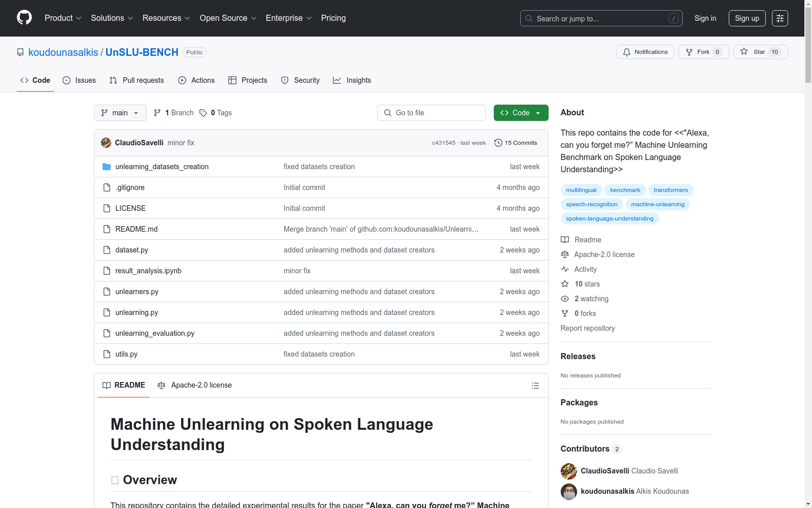Focus the Search or jump to field
The image size is (812, 508).
pos(601,18)
